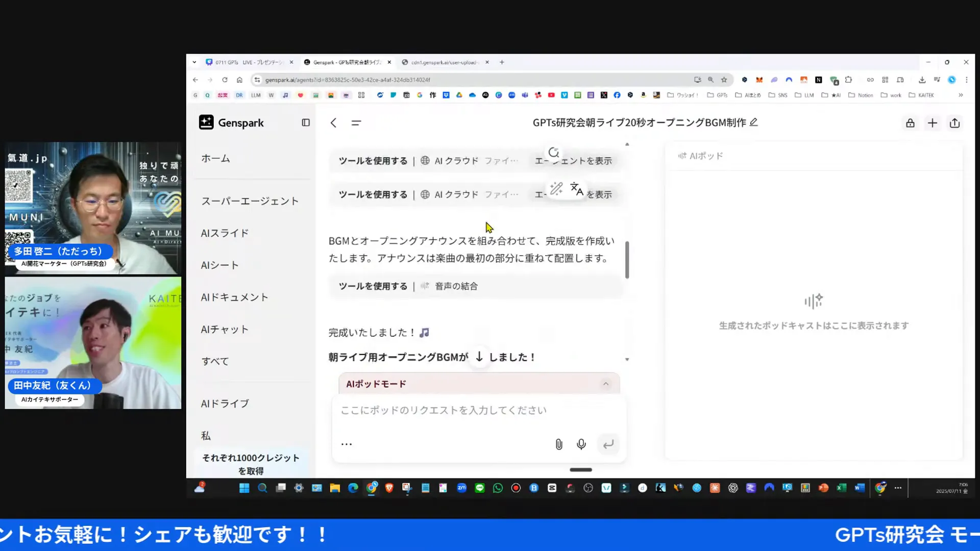Click the magic wand icon in floating toolbar

556,189
